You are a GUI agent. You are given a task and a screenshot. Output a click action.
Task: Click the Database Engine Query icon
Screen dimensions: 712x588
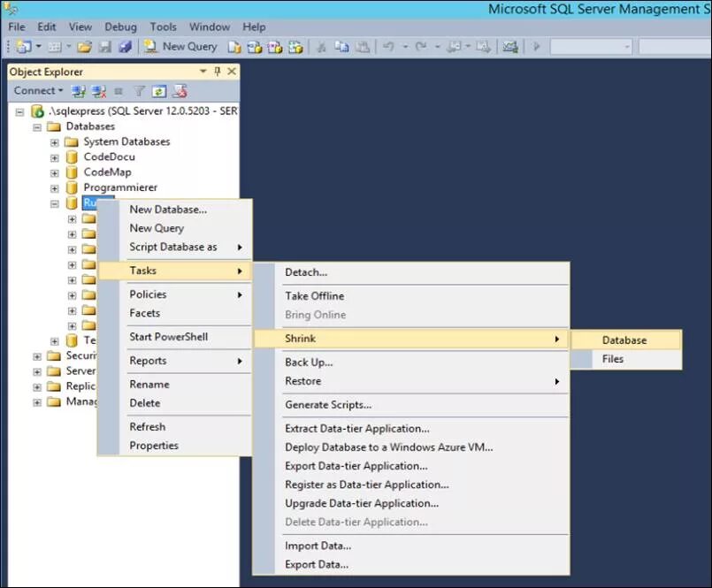[x=234, y=47]
